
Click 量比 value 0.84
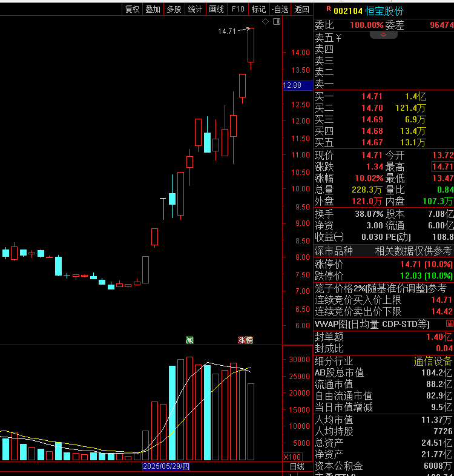click(x=445, y=190)
